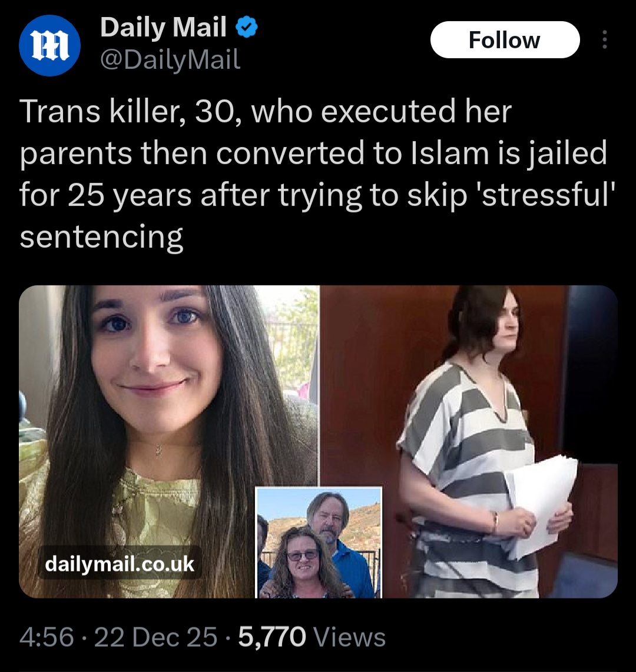The height and width of the screenshot is (672, 636).
Task: Follow the Daily Mail account
Action: [x=505, y=40]
